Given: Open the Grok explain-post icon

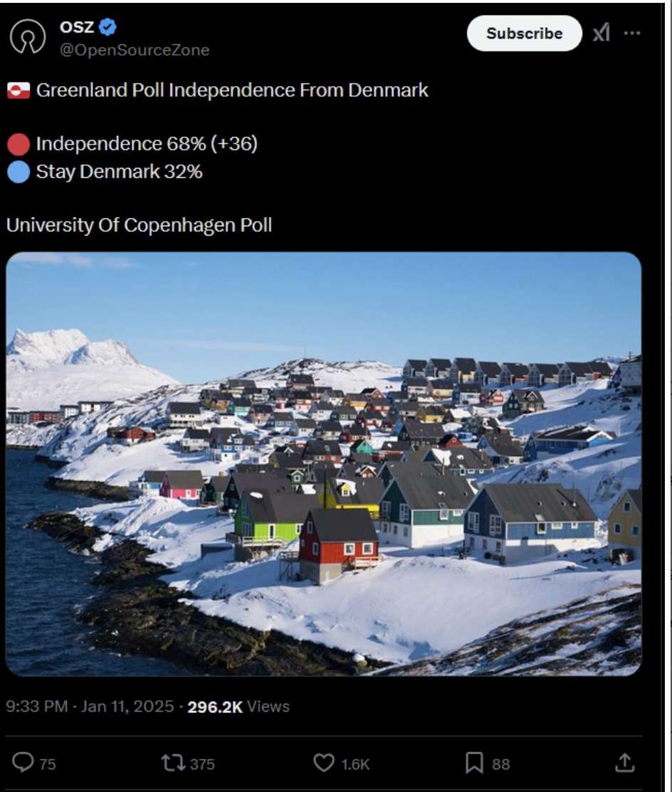Looking at the screenshot, I should point(602,33).
